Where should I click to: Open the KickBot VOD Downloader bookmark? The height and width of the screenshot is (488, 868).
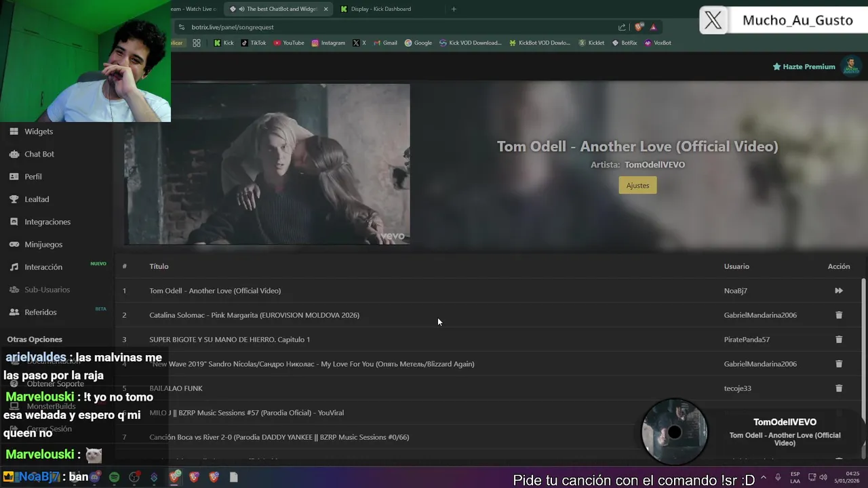coord(540,43)
